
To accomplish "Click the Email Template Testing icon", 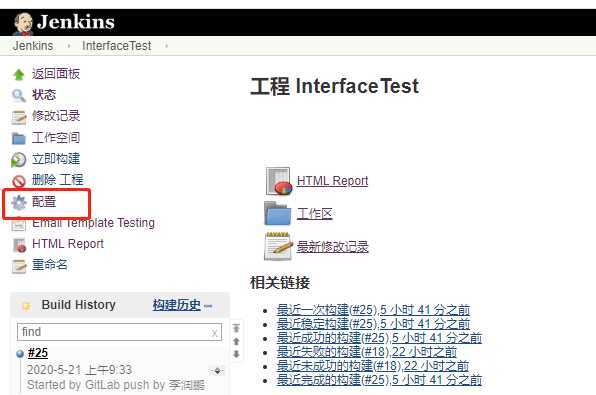I will (x=19, y=224).
